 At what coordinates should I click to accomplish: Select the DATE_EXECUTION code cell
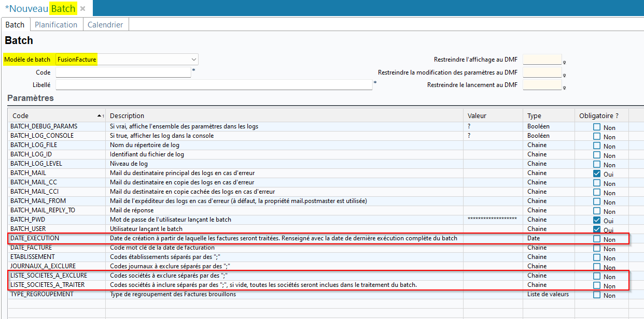57,238
